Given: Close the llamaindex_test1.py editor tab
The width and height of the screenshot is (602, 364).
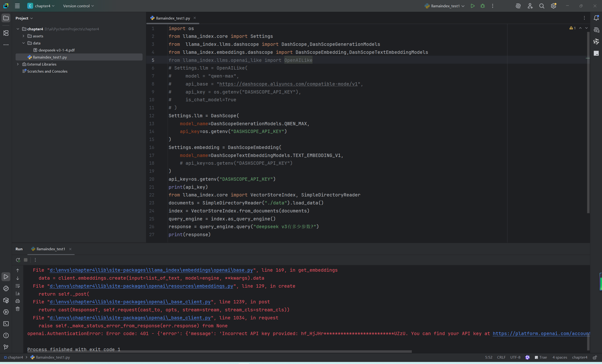Looking at the screenshot, I should [195, 18].
